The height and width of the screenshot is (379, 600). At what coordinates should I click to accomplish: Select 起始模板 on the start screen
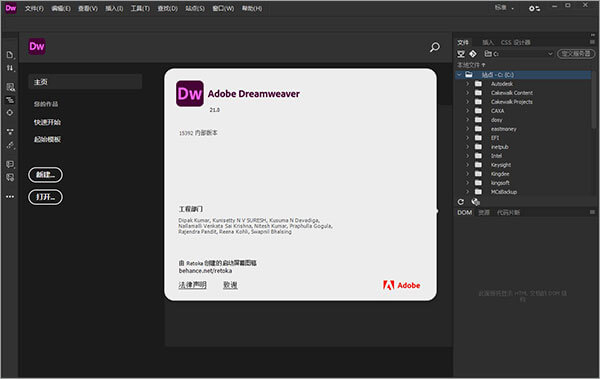[x=47, y=139]
